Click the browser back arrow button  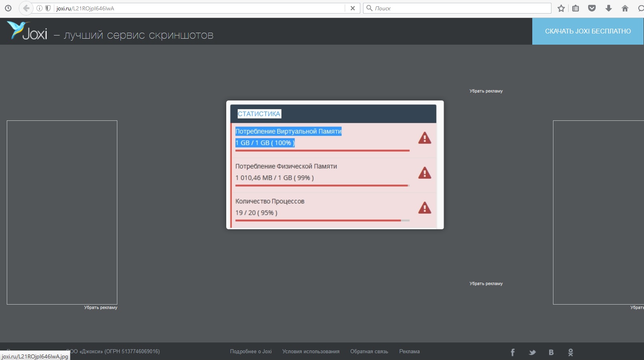click(x=26, y=8)
